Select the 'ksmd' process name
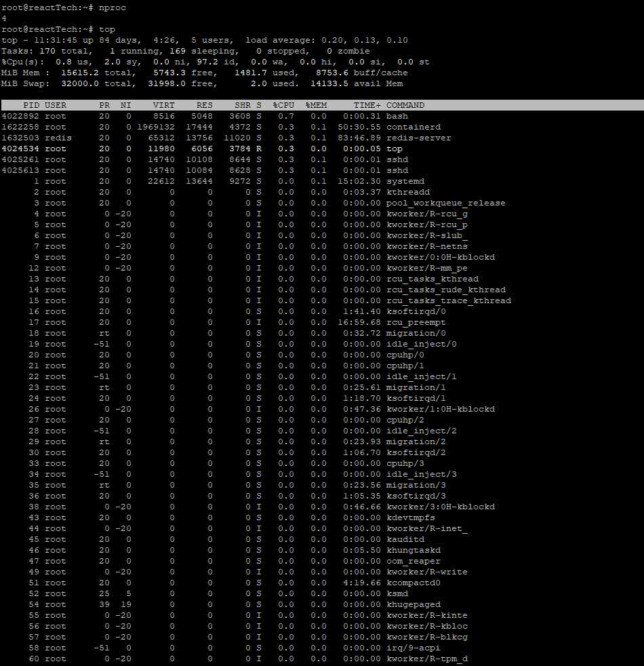The height and width of the screenshot is (666, 644). 397,594
